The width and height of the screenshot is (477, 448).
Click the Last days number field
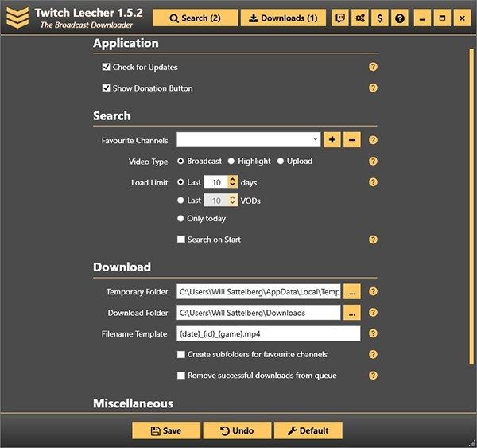[x=216, y=182]
